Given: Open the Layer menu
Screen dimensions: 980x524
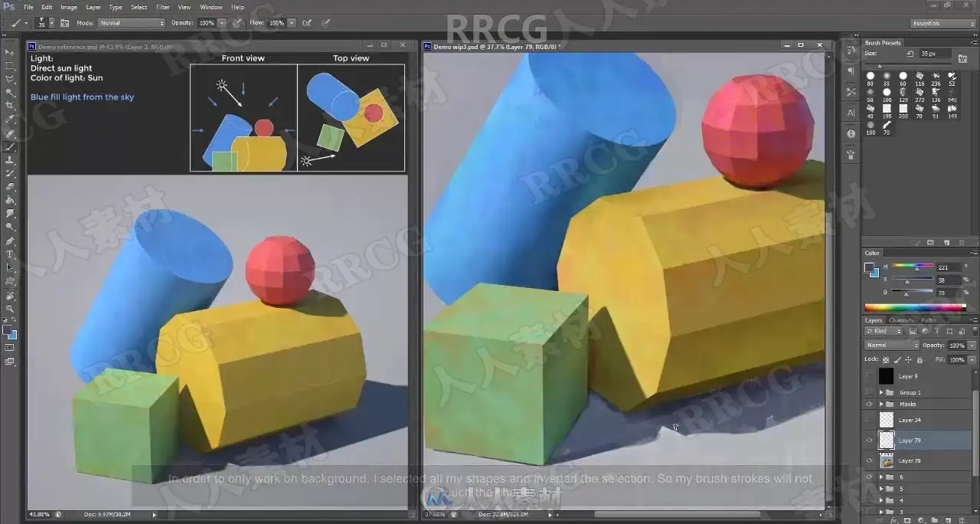Looking at the screenshot, I should 93,7.
